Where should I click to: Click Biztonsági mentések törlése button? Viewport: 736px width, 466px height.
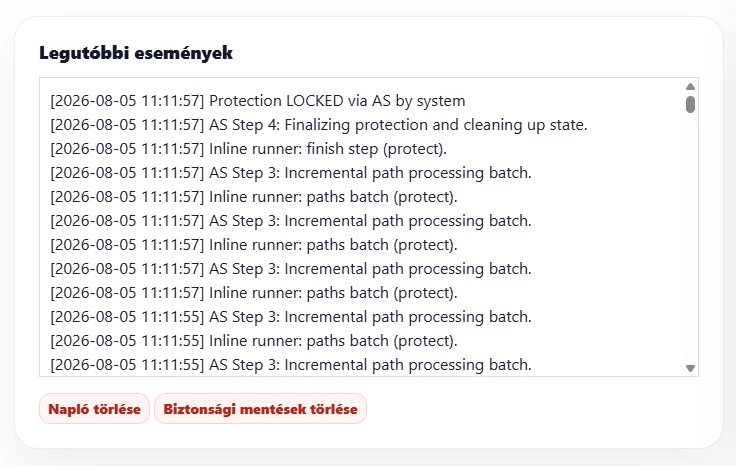click(261, 409)
